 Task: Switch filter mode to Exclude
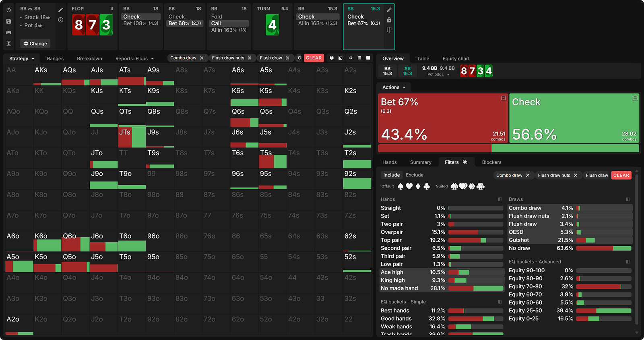pos(414,175)
